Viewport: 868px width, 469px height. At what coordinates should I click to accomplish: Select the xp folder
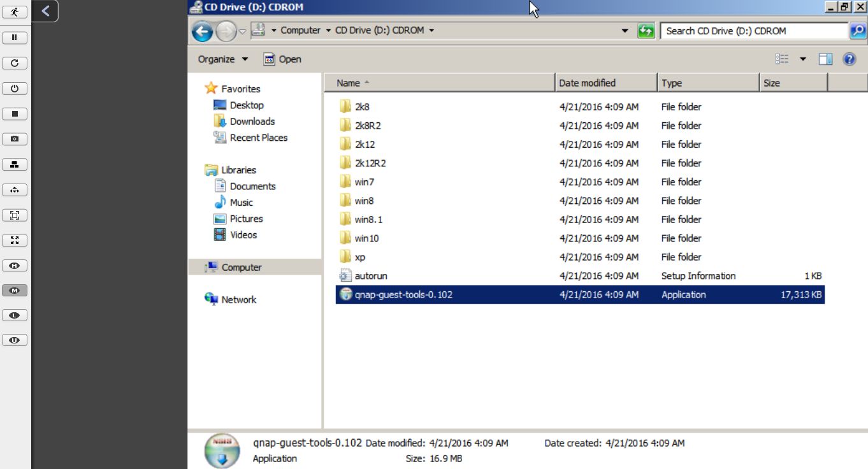[x=580, y=257]
